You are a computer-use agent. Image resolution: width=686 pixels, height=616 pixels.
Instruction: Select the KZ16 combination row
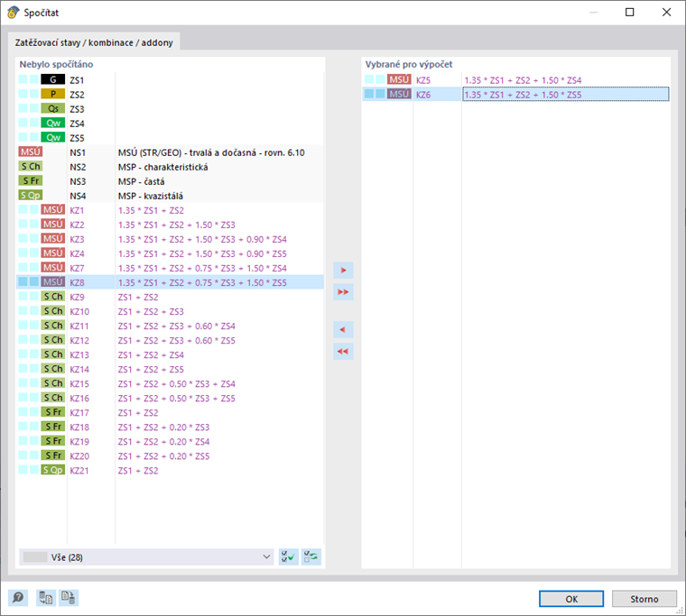coord(171,398)
